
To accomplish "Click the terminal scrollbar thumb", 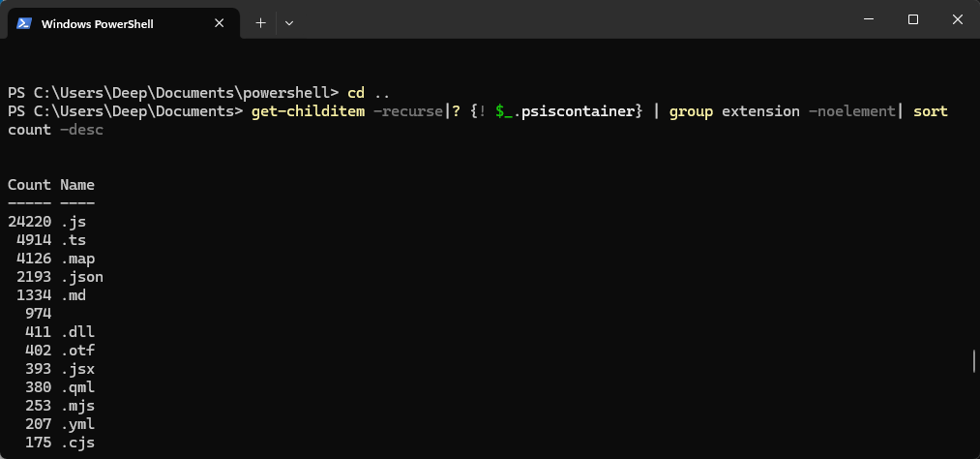I will click(x=973, y=361).
